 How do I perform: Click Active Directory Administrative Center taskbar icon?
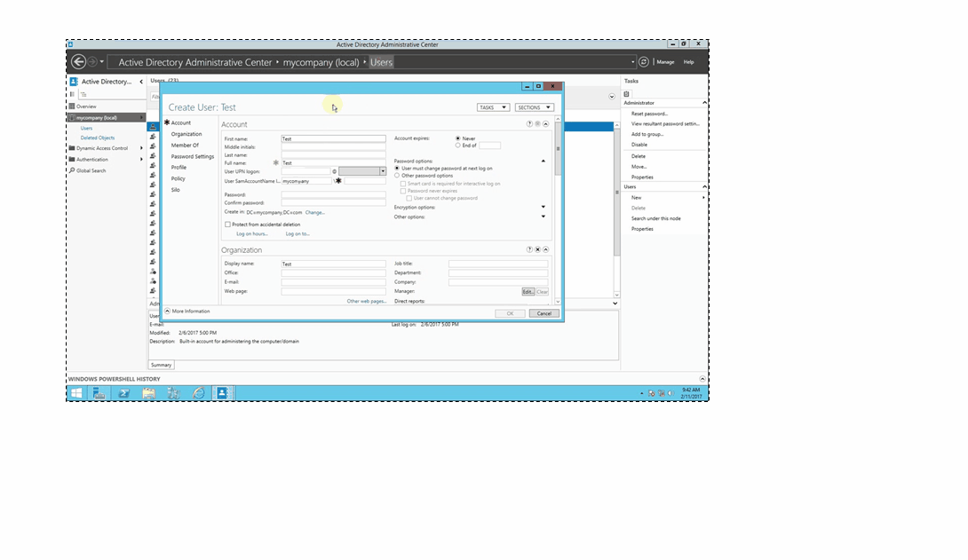[222, 393]
